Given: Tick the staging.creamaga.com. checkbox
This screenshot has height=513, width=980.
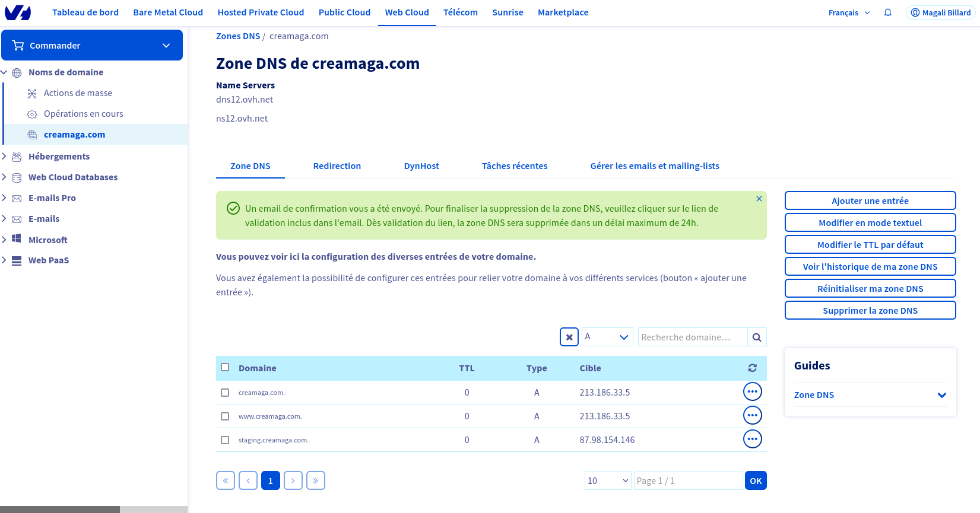Looking at the screenshot, I should click(225, 440).
